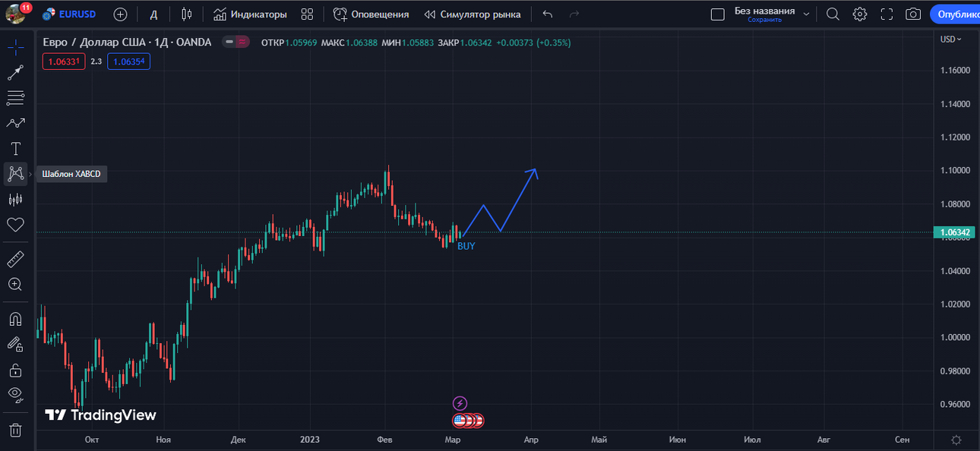Click the blue buy price 1.06354 button

128,61
